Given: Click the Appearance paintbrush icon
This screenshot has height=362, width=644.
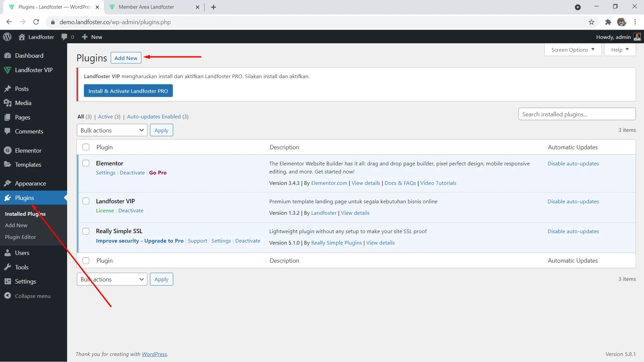Looking at the screenshot, I should click(8, 184).
